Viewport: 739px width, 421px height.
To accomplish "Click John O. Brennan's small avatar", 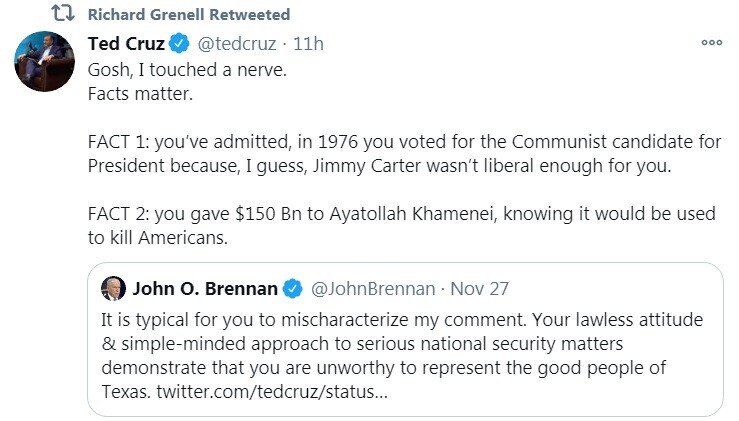I will click(113, 288).
